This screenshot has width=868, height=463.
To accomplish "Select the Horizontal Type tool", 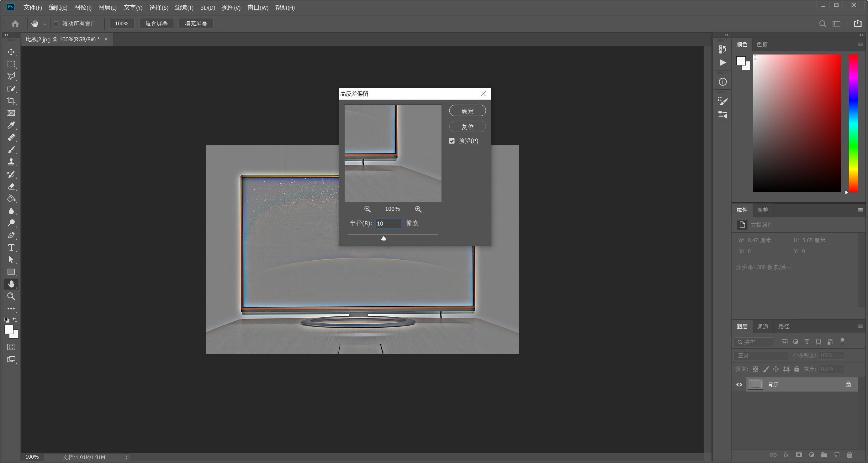I will point(11,247).
